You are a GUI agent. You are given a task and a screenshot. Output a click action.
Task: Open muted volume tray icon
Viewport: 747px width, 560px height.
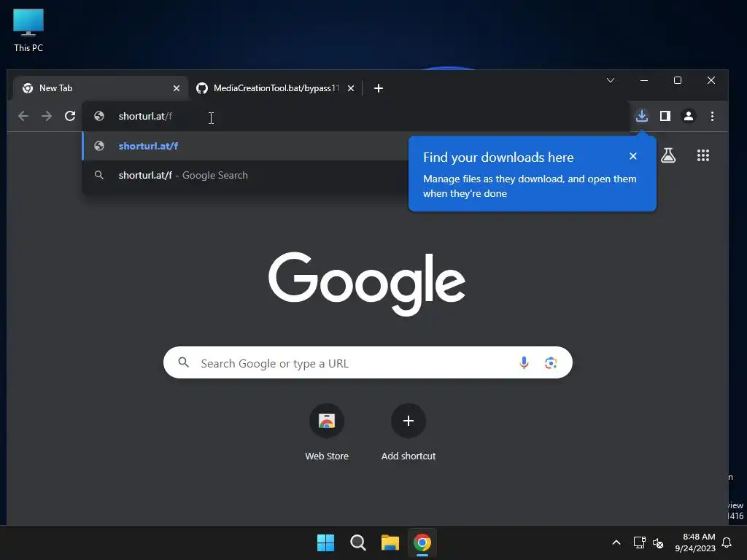point(658,542)
